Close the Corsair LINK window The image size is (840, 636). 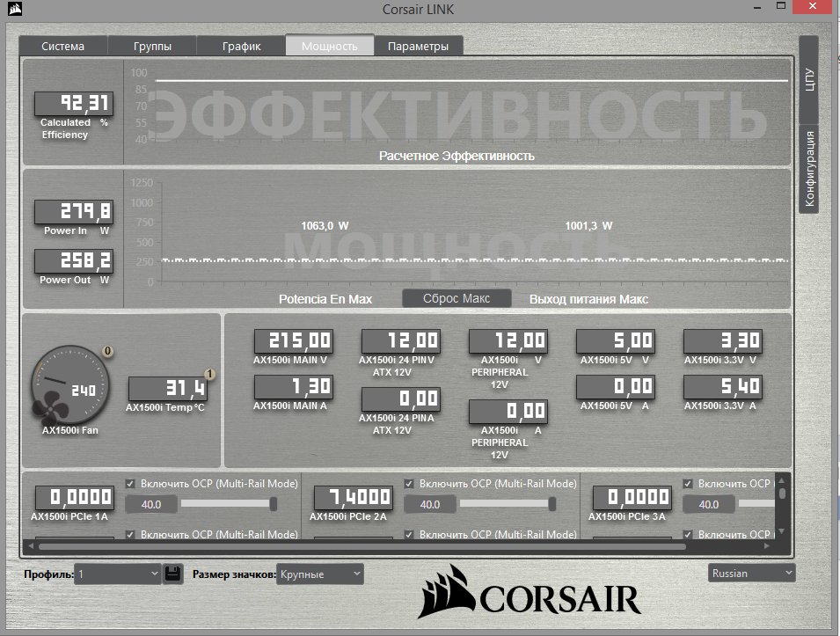tap(814, 6)
